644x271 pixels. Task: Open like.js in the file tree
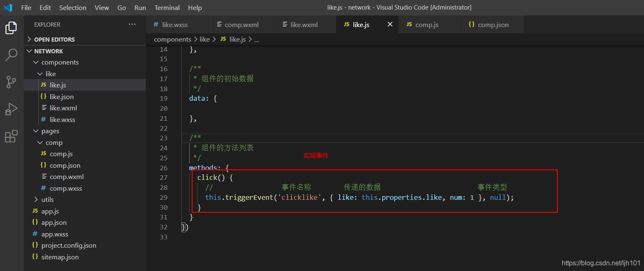pos(85,85)
